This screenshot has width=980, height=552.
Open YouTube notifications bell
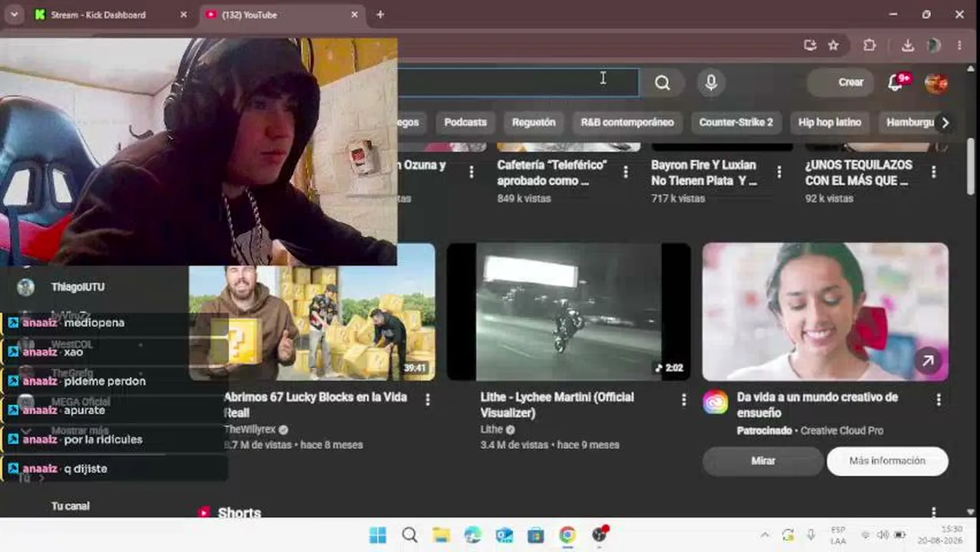coord(896,82)
